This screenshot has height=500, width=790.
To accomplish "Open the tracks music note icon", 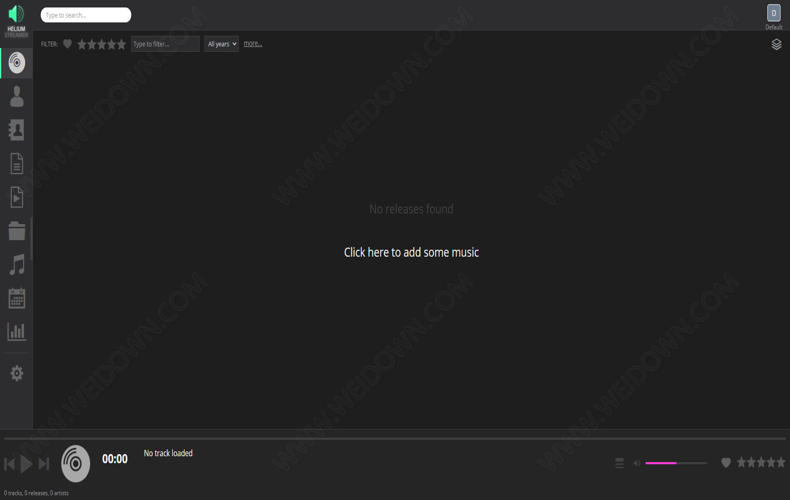I will [x=17, y=265].
